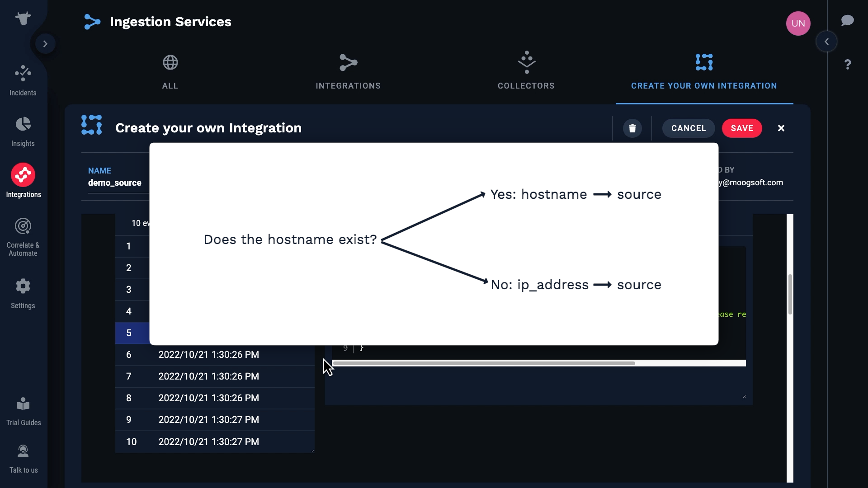Click the help question mark icon
Viewport: 868px width, 488px height.
click(x=848, y=65)
